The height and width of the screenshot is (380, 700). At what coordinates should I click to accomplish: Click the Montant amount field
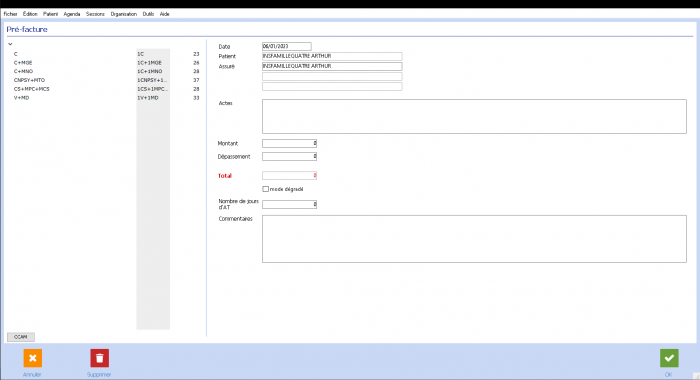click(289, 143)
